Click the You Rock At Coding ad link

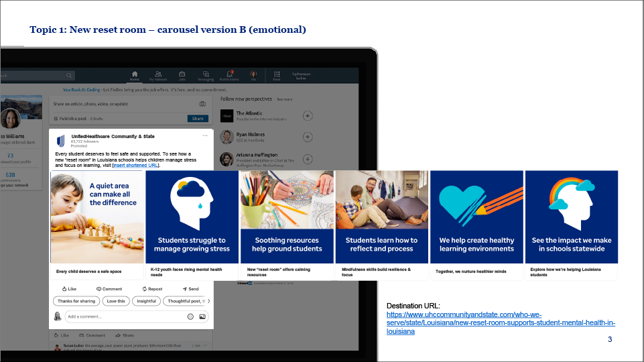pos(81,90)
